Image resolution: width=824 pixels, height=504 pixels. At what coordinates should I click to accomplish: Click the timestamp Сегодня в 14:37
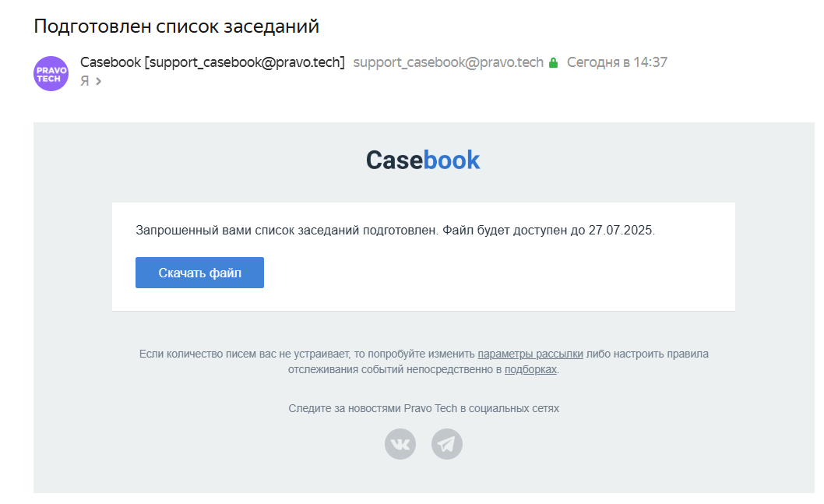pyautogui.click(x=617, y=62)
